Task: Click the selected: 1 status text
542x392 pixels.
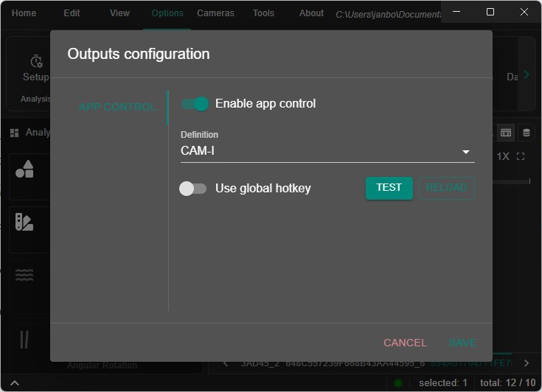Action: click(442, 383)
